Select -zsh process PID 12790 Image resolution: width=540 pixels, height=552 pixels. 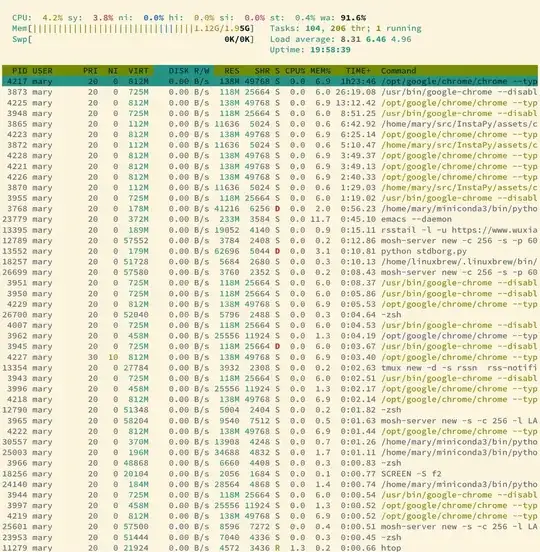click(x=270, y=410)
